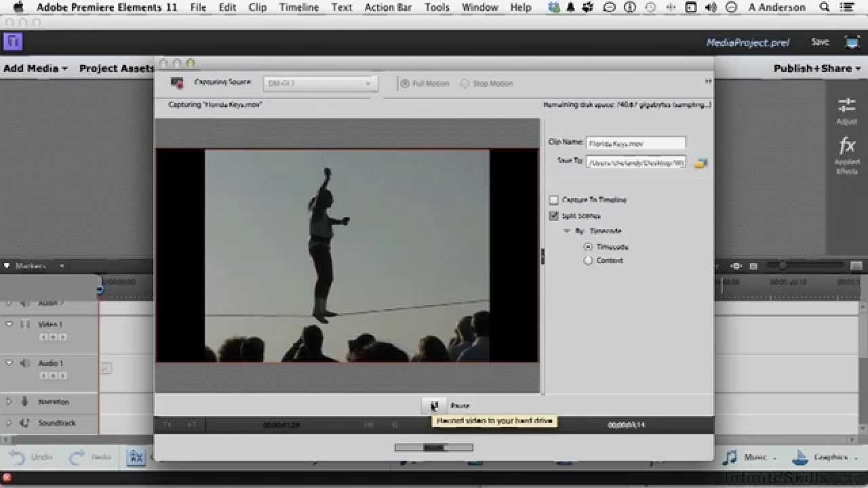Enable the Capture To Timeline checkbox

tap(553, 200)
